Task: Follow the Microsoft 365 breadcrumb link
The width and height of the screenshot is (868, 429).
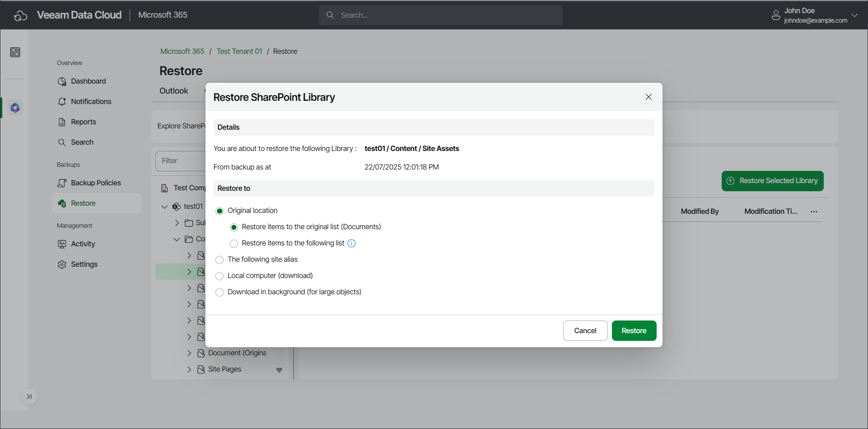Action: click(182, 52)
